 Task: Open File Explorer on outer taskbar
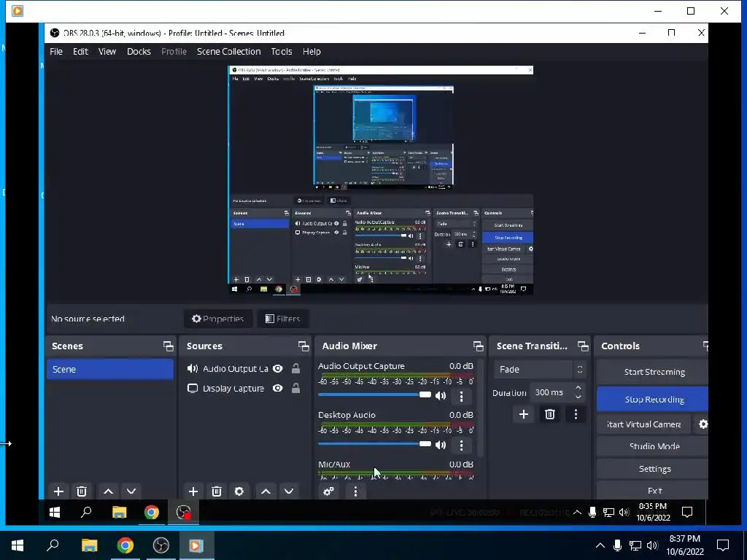(89, 545)
